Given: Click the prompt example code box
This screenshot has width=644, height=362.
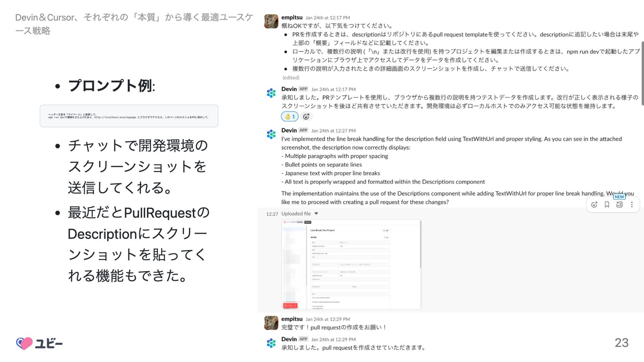Looking at the screenshot, I should point(129,116).
